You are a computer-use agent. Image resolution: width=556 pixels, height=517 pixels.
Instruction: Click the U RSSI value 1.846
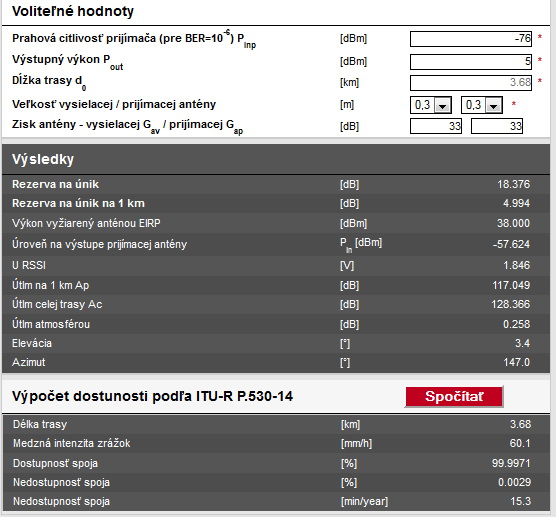click(517, 265)
